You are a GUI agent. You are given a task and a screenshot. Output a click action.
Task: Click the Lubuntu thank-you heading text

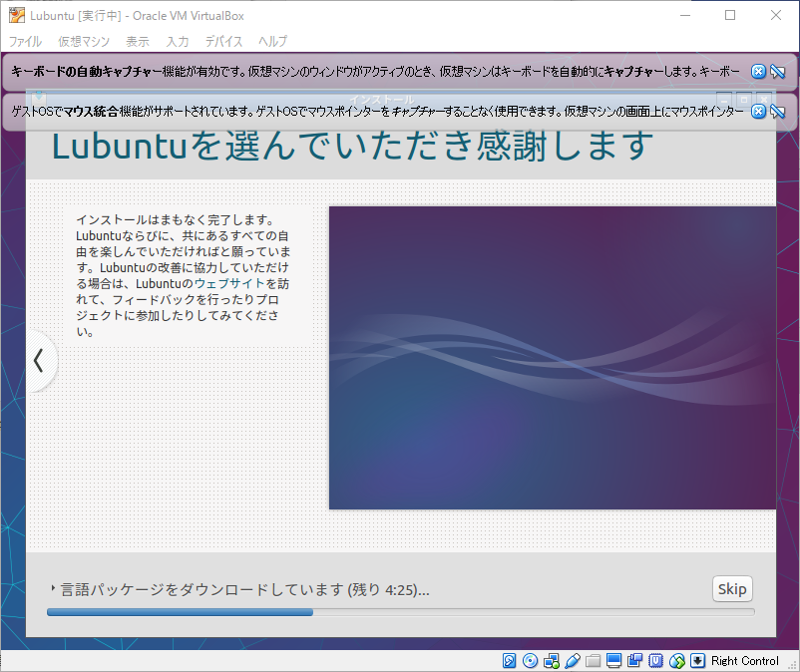[x=352, y=146]
